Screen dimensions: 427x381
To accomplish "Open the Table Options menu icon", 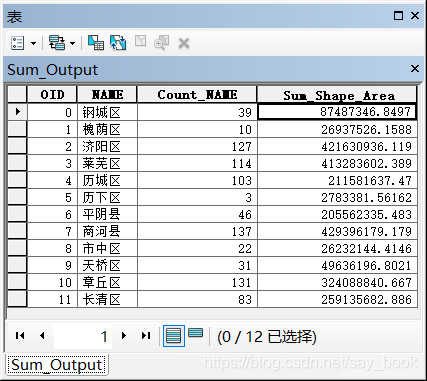I will (x=18, y=43).
